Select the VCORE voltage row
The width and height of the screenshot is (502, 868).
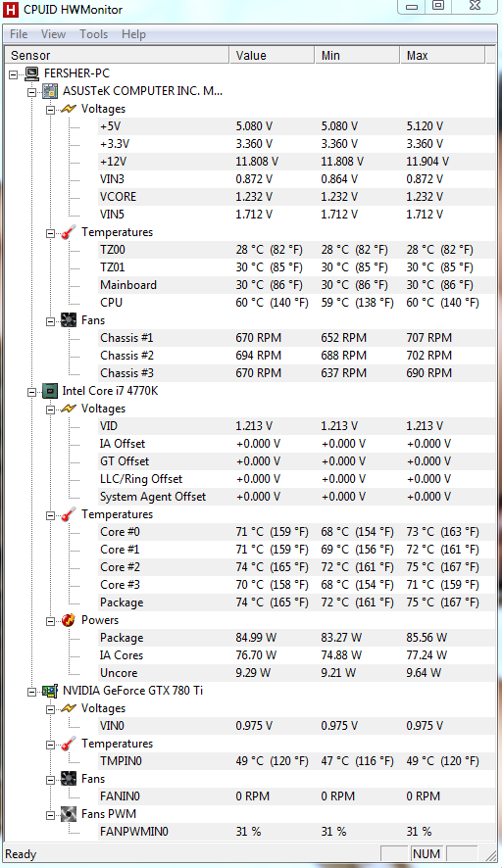(296, 197)
